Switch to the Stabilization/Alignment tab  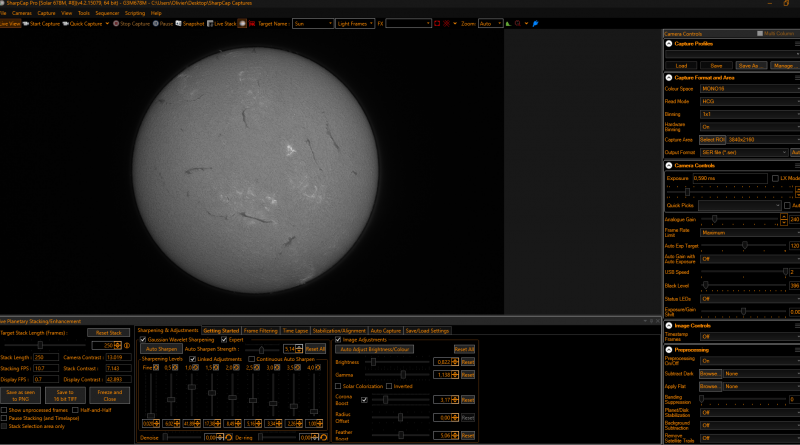pos(339,331)
